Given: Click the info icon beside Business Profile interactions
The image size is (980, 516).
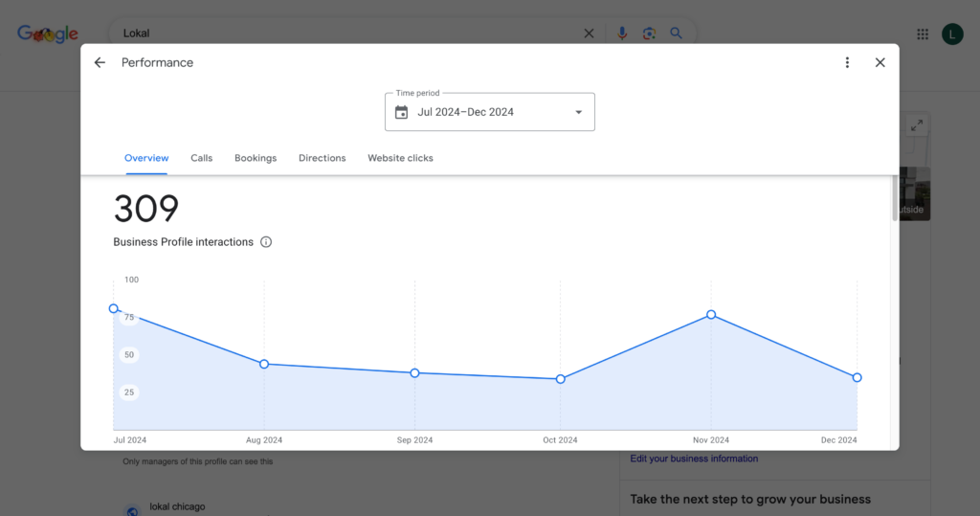Looking at the screenshot, I should pos(266,242).
